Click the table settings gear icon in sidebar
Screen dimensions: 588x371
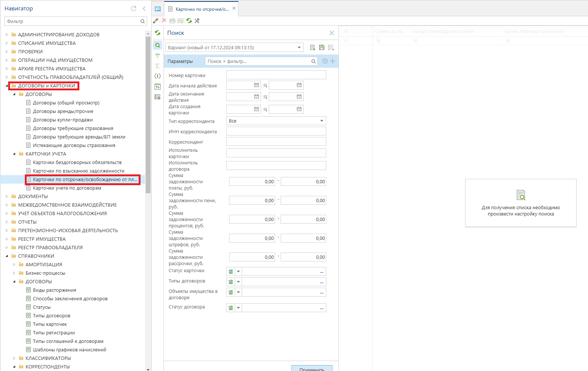pos(158,97)
